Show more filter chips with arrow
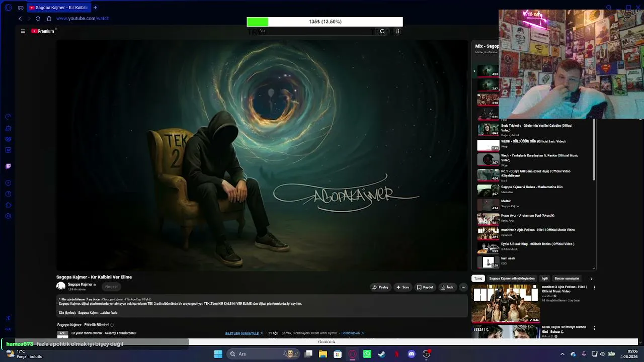Screen dimensions: 644x362 click(591, 279)
